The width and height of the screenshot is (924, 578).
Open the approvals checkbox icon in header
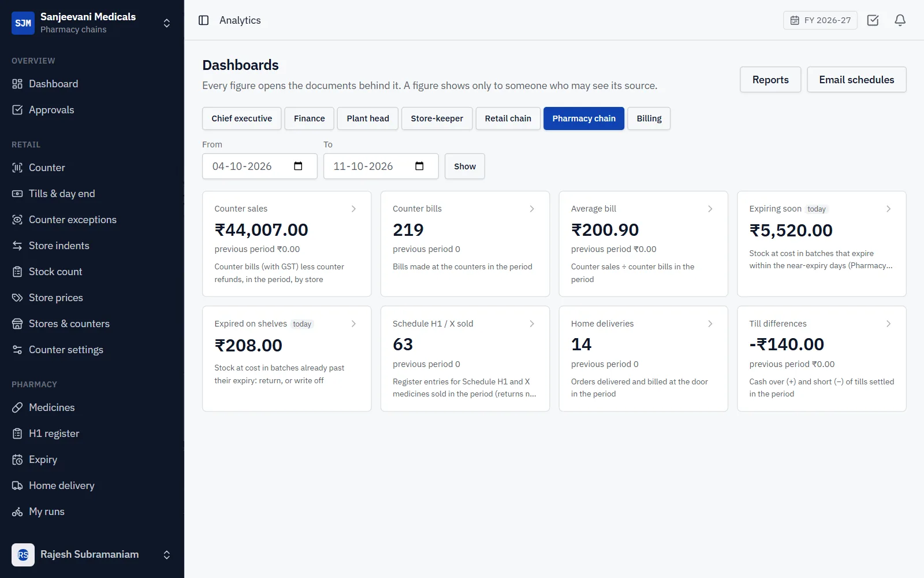click(x=873, y=20)
